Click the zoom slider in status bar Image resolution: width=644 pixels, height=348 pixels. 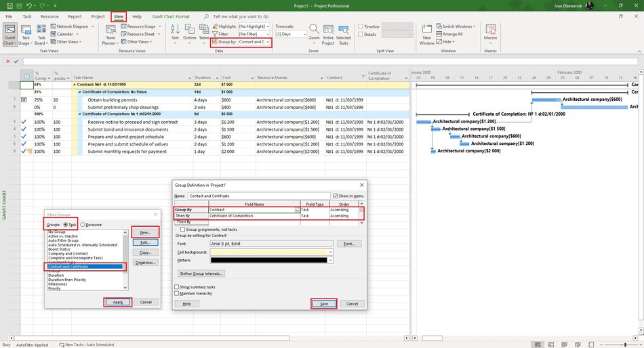(x=625, y=345)
